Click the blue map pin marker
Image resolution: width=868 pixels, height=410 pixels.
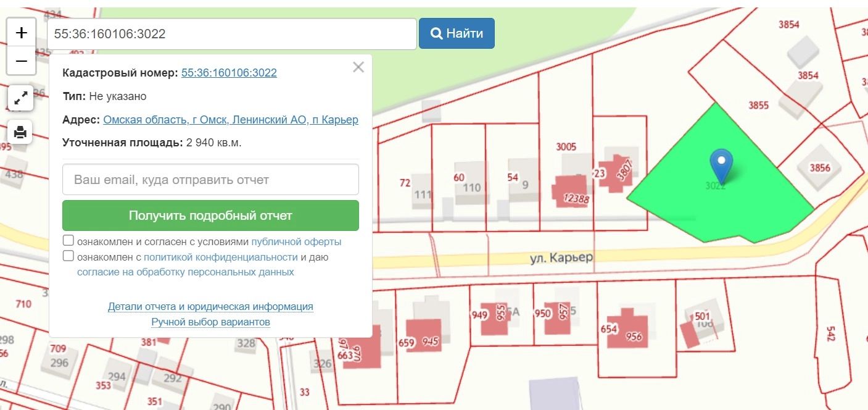tap(721, 164)
